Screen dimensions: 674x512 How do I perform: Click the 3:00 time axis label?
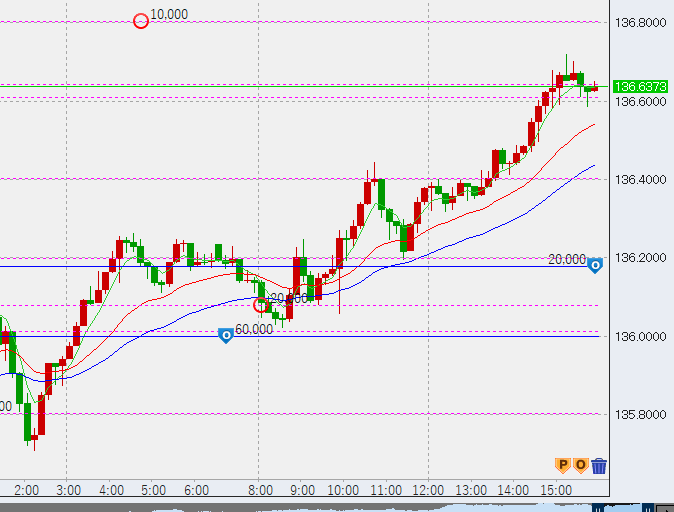(x=68, y=490)
